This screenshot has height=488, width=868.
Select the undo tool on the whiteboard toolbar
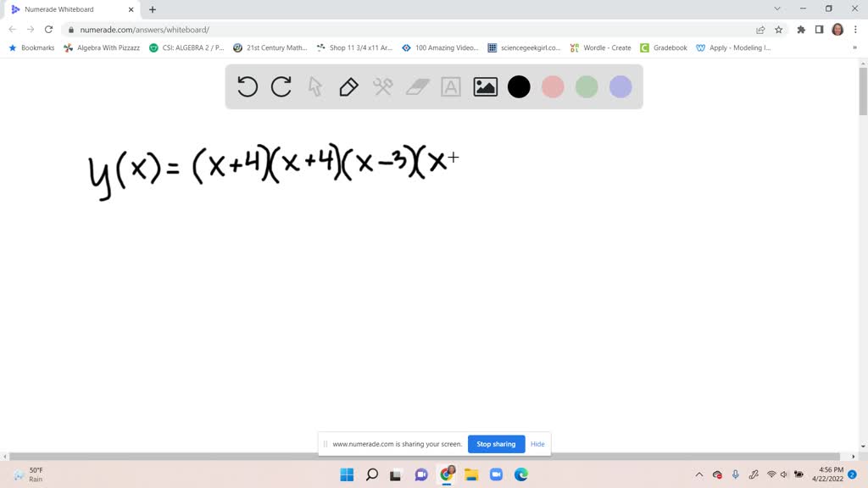(248, 86)
